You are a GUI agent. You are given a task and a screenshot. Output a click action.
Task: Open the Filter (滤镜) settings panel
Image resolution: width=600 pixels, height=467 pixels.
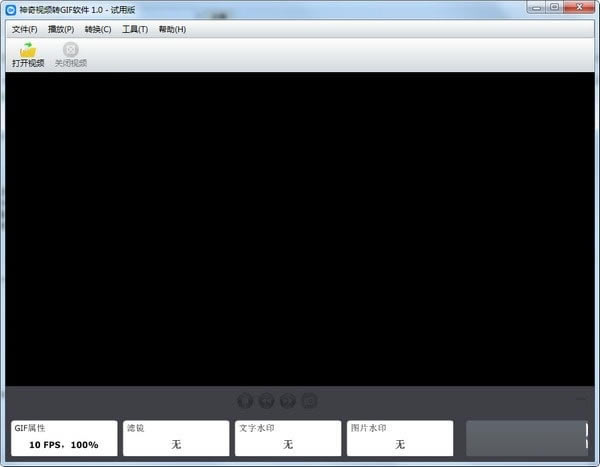(x=175, y=438)
